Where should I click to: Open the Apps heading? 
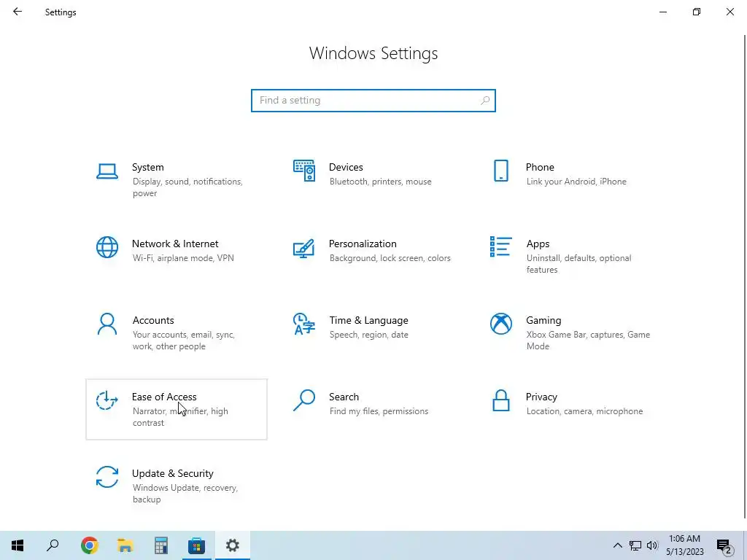tap(538, 244)
